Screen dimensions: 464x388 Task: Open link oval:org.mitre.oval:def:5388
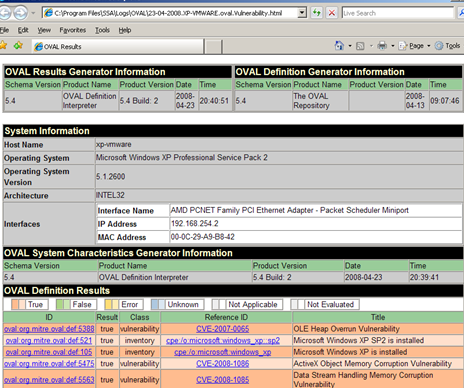pyautogui.click(x=49, y=329)
